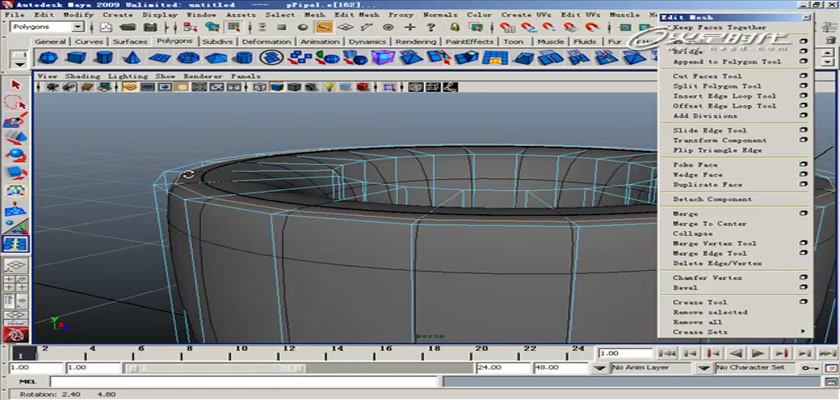Open the Edit Mesh menu in menu bar
The width and height of the screenshot is (840, 400).
click(x=356, y=14)
